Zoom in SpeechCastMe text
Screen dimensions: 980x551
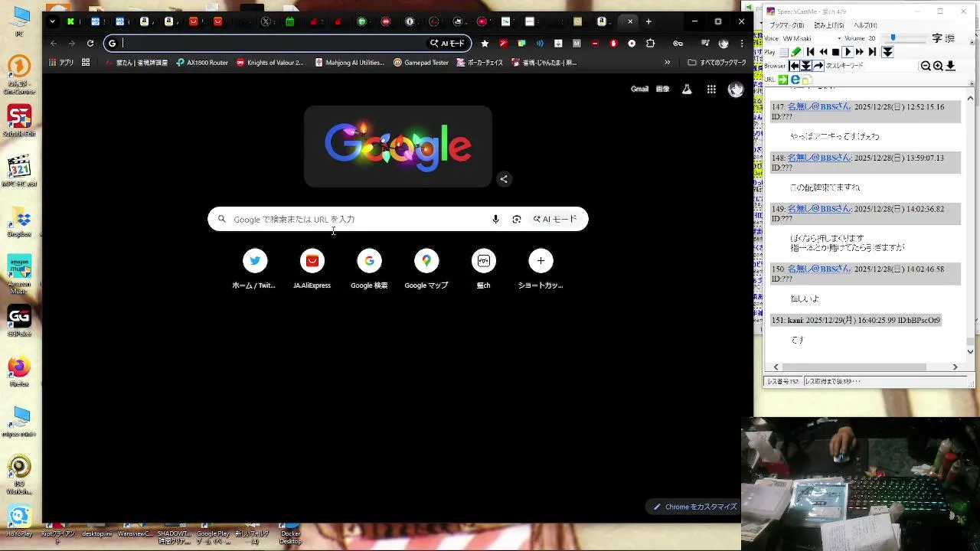(x=938, y=67)
